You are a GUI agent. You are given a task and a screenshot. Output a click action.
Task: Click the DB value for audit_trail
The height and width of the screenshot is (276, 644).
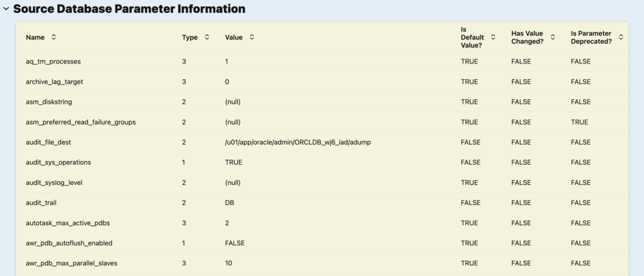(x=230, y=202)
